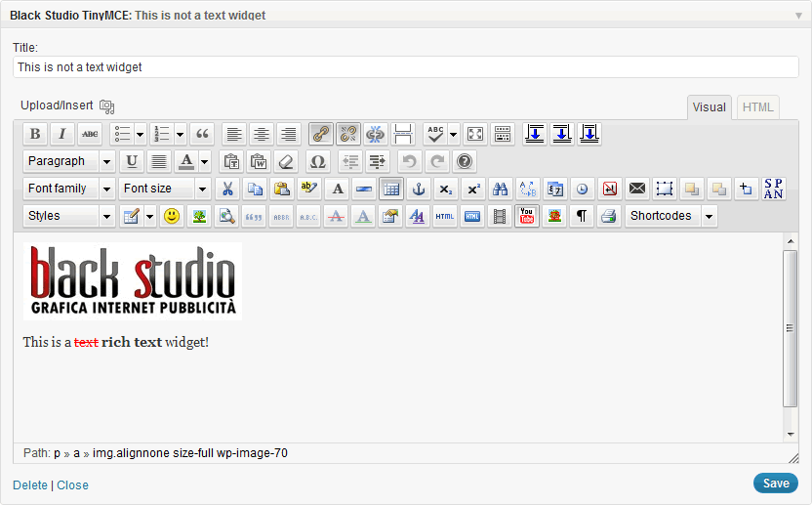Align text left
The width and height of the screenshot is (812, 505).
click(234, 134)
